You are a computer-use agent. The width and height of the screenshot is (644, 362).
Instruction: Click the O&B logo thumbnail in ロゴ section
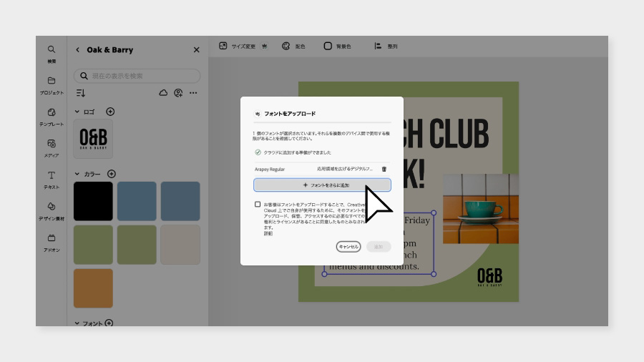pos(93,139)
